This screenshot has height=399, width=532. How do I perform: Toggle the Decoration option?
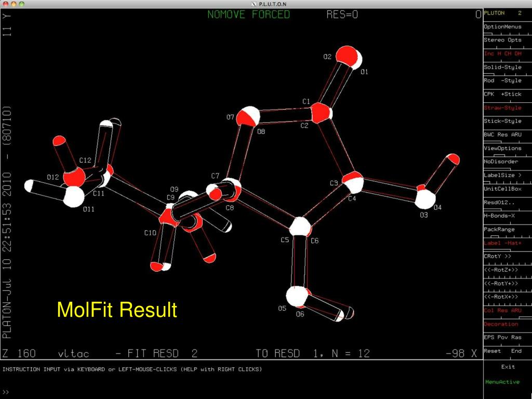501,324
